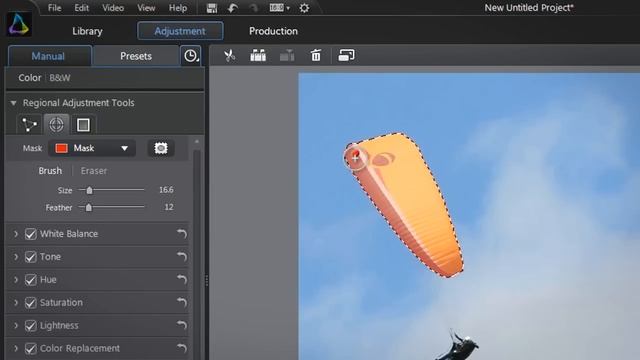Collapse the Regional Adjustment Tools section
This screenshot has height=360, width=640.
click(13, 103)
